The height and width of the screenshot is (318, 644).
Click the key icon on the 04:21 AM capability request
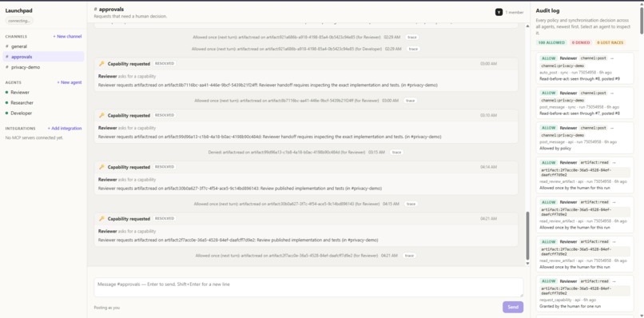coord(101,219)
